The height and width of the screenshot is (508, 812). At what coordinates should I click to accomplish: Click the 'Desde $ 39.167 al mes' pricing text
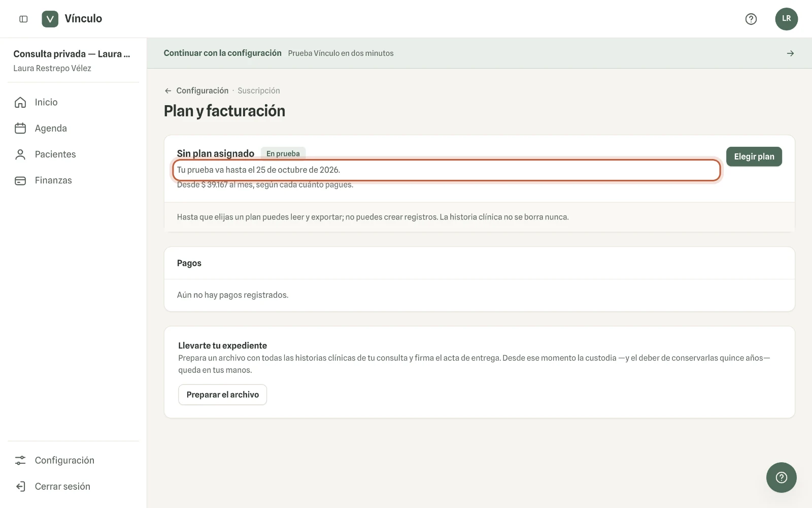tap(265, 184)
